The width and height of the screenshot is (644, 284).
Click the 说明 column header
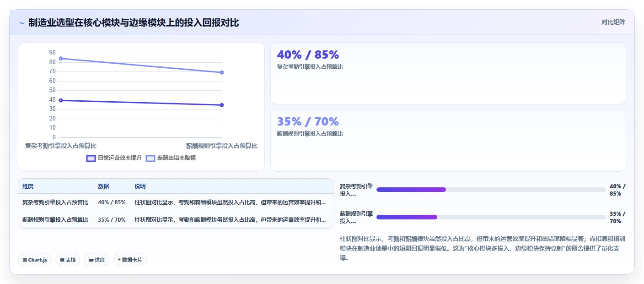[140, 186]
